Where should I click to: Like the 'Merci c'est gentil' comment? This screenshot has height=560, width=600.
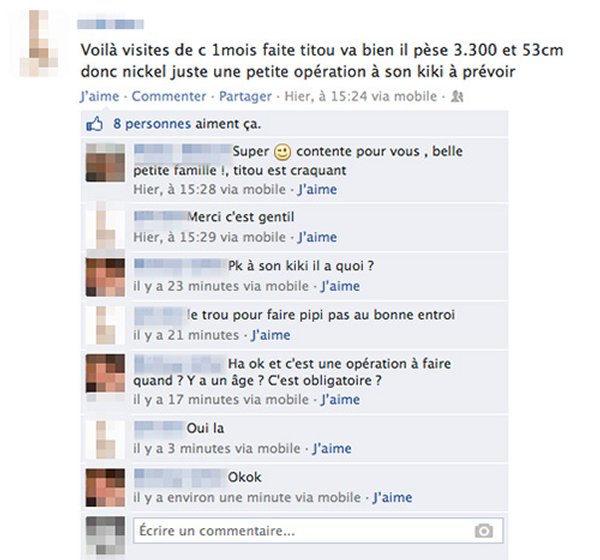[317, 237]
